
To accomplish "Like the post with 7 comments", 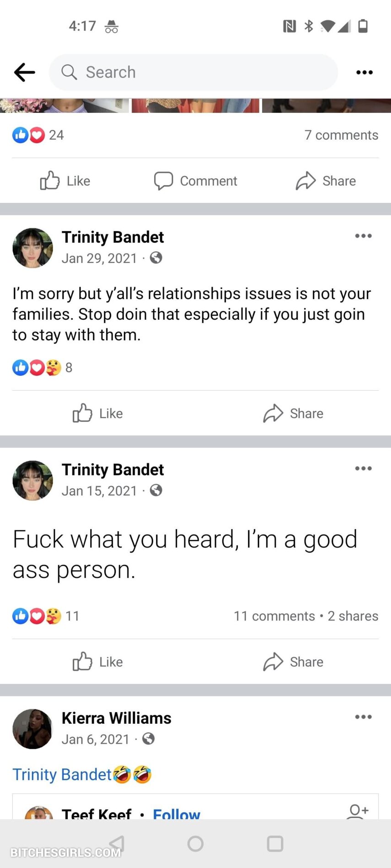I will 65,181.
